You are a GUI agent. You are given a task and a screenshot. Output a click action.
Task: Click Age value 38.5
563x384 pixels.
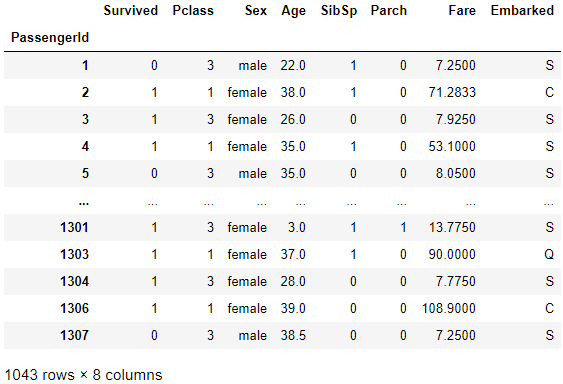tap(293, 335)
